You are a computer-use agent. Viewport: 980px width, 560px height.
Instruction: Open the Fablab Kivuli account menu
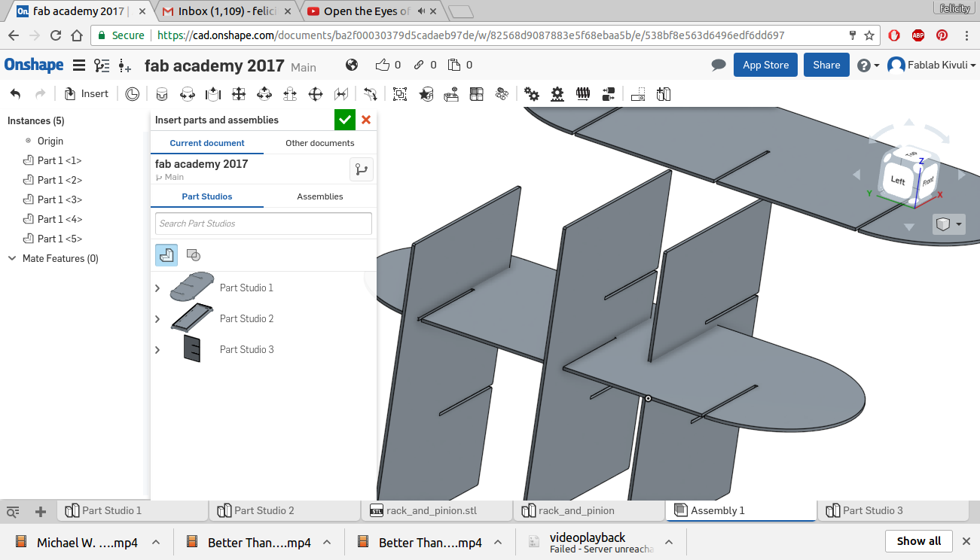tap(932, 65)
